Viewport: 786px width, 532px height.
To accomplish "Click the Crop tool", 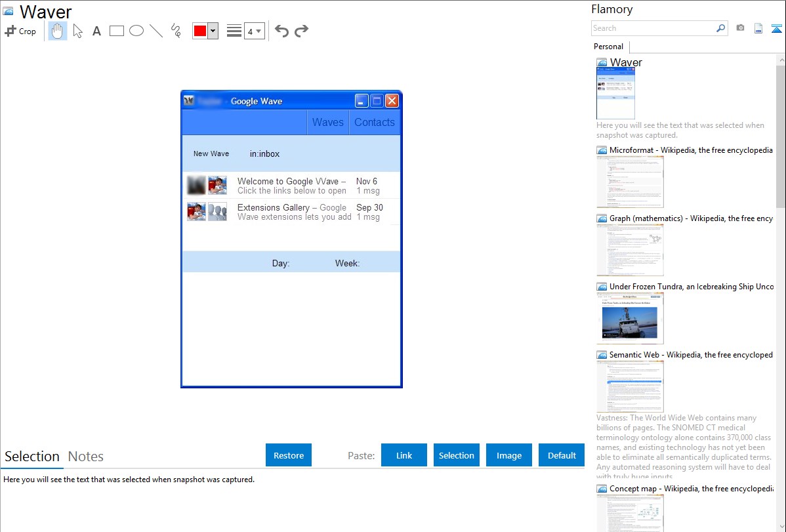I will [20, 31].
